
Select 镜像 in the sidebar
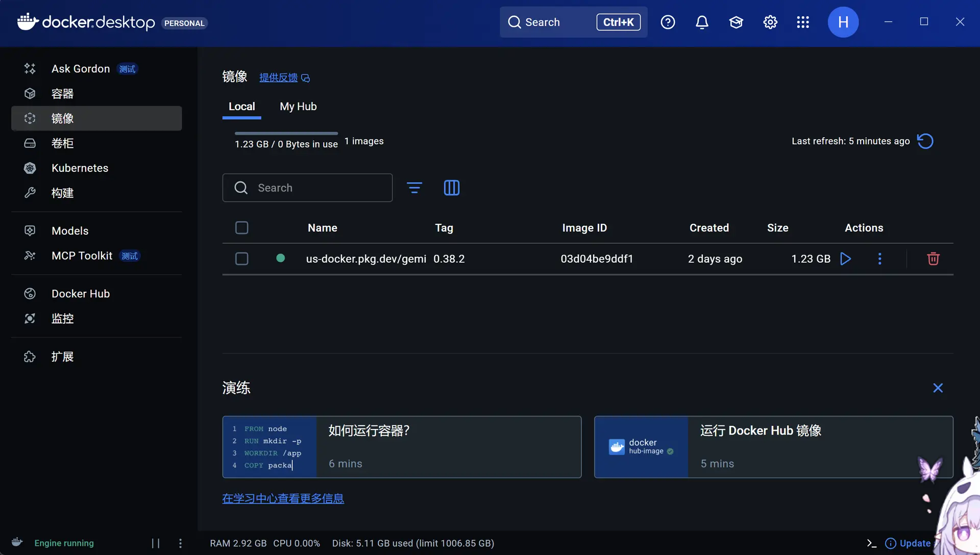pos(96,118)
